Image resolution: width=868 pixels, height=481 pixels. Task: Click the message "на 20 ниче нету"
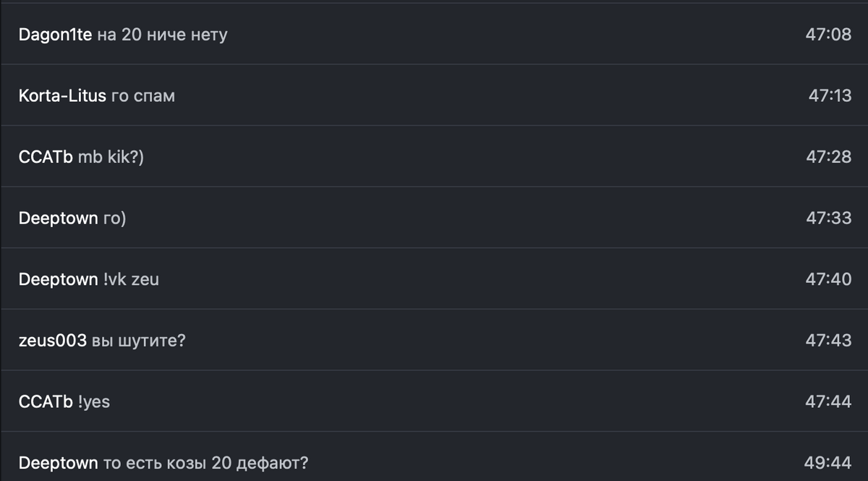[162, 34]
